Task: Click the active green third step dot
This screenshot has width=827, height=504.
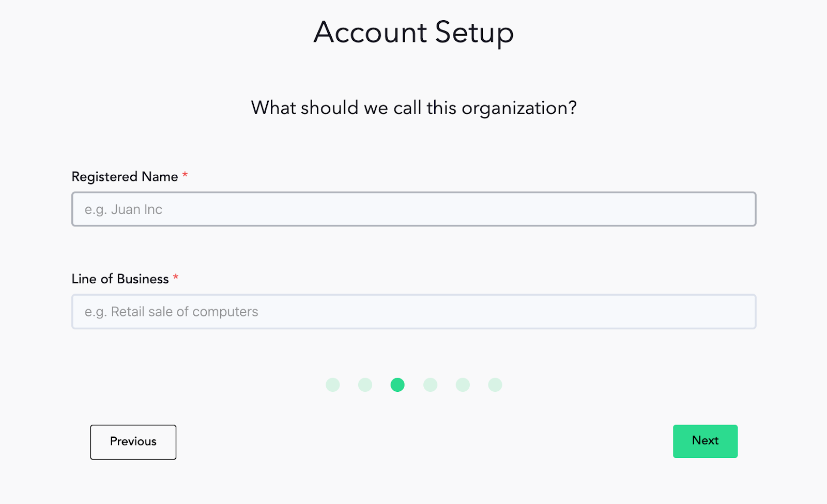Action: point(397,385)
